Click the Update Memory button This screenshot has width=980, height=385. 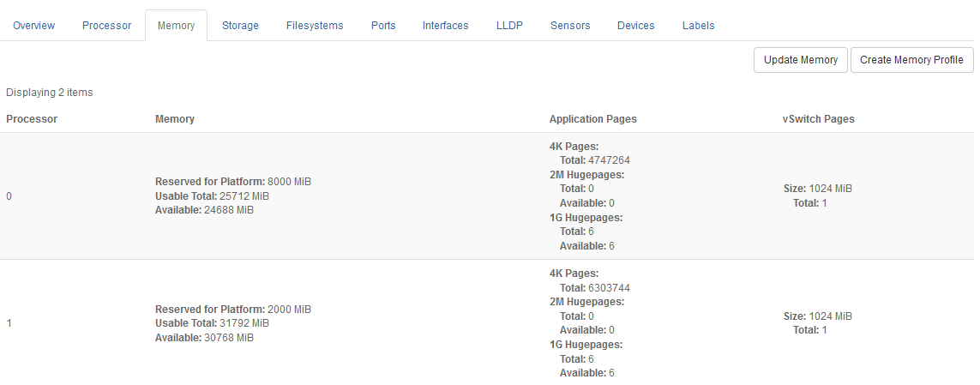coord(801,60)
